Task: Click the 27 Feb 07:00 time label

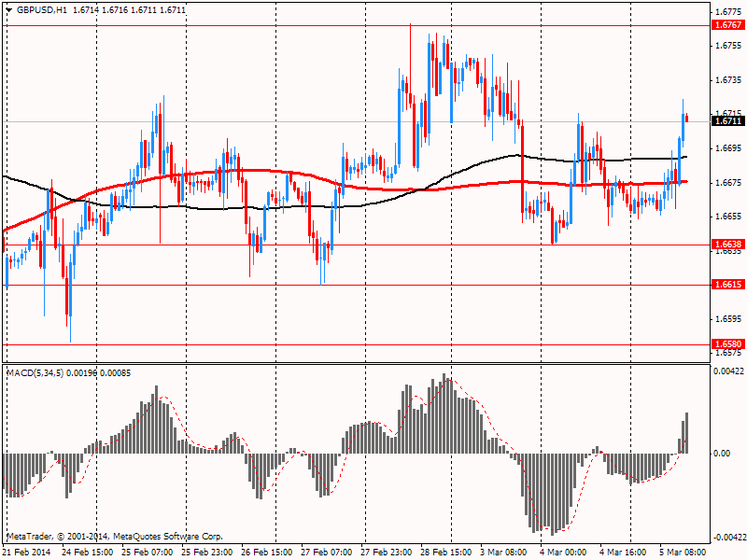Action: pos(326,553)
